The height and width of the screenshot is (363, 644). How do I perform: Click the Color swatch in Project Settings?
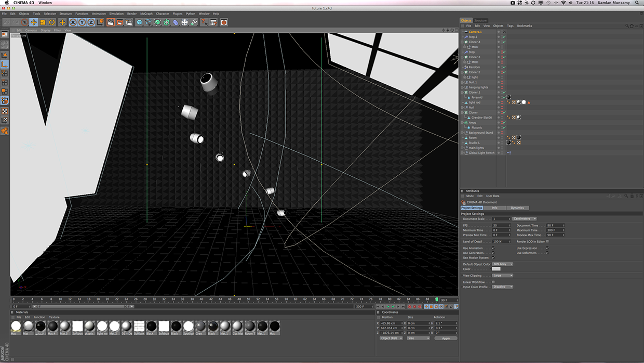(x=496, y=269)
